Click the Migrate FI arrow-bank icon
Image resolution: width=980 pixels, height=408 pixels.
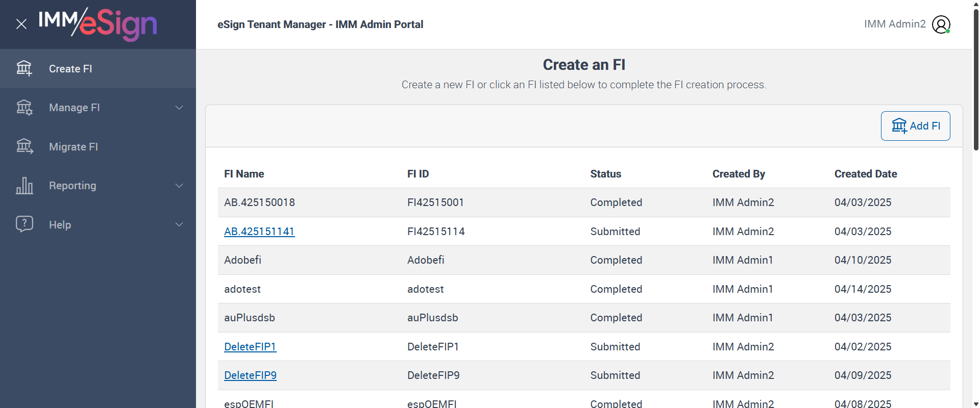coord(24,147)
